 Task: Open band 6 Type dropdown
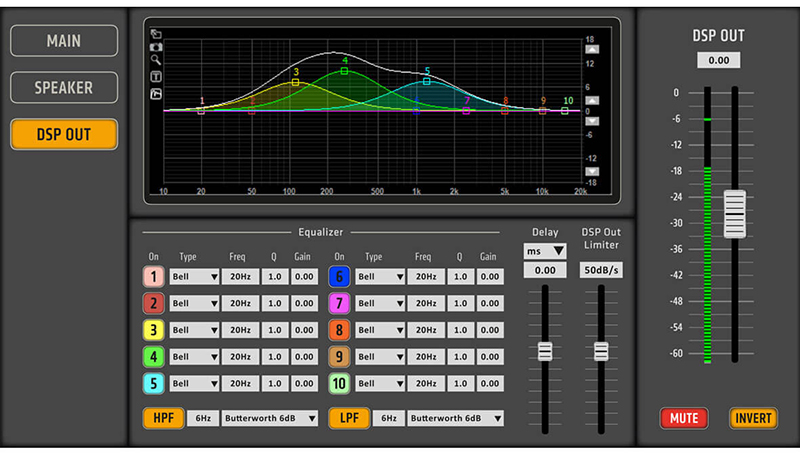point(380,276)
